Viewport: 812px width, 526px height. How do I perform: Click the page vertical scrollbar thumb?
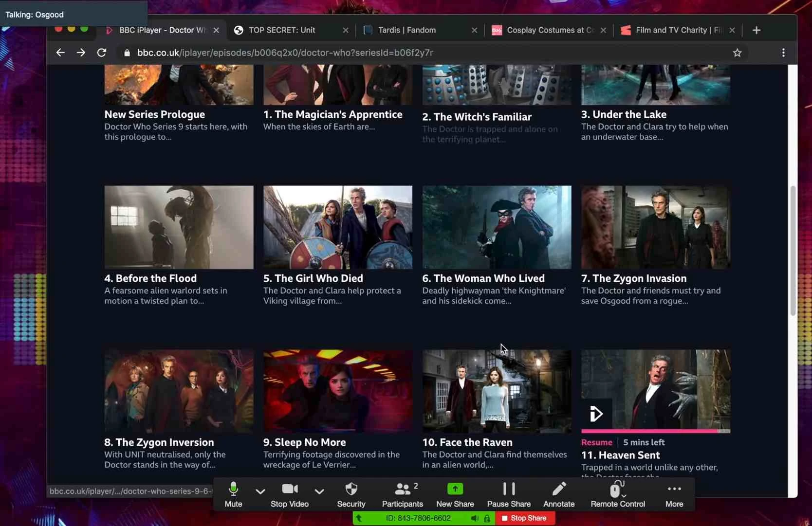[x=793, y=251]
